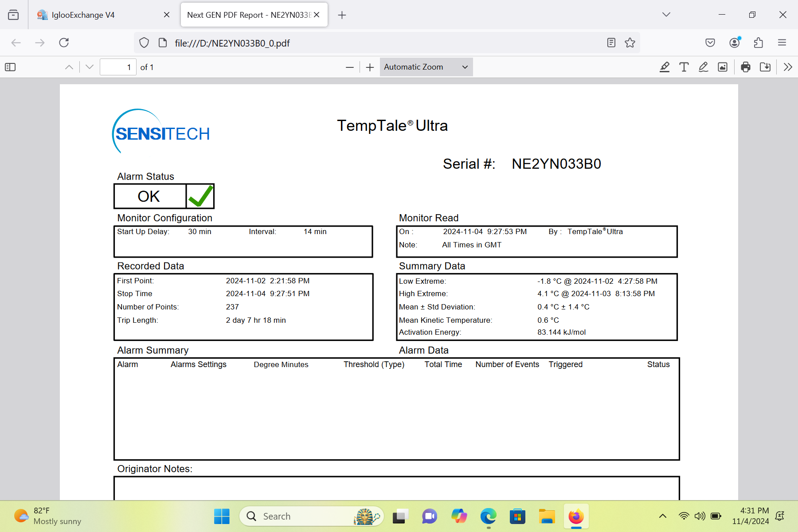Click the taskbar Search box
Viewport: 798px width, 532px height.
[312, 516]
